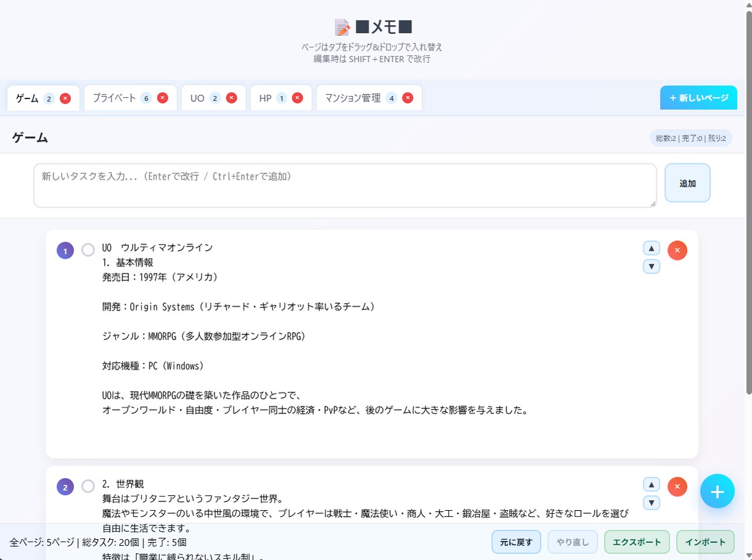Click the 追加 button
The height and width of the screenshot is (560, 752).
click(687, 183)
